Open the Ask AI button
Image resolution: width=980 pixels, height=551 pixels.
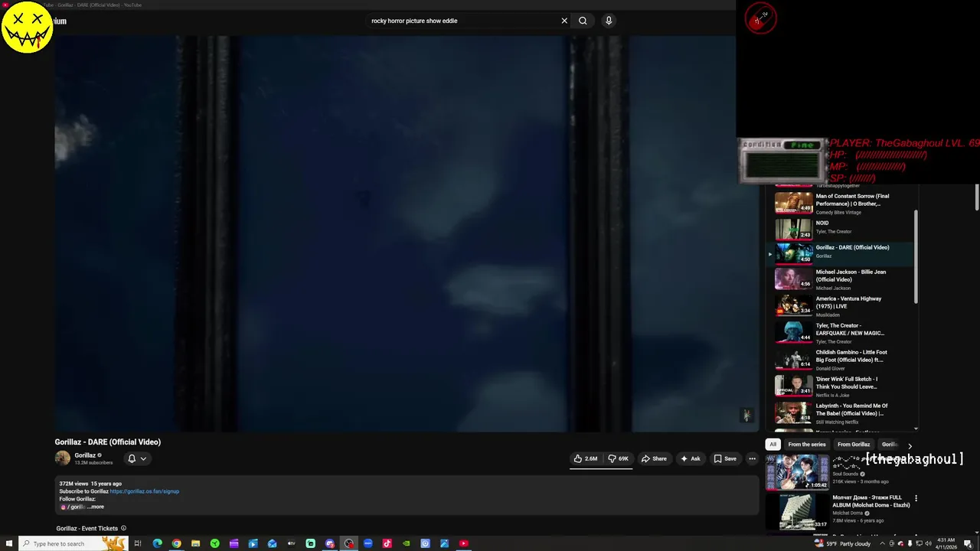point(690,458)
